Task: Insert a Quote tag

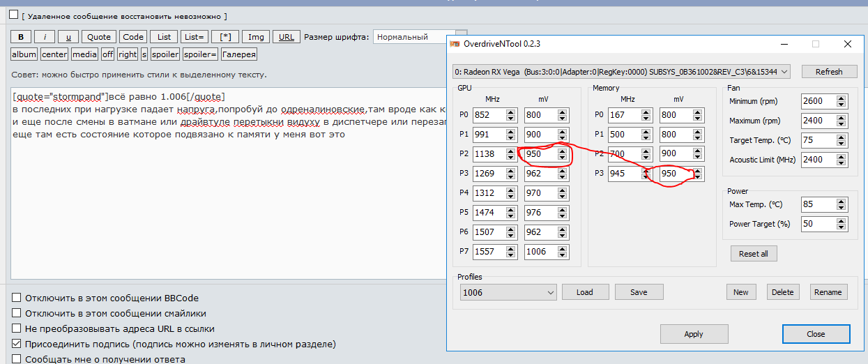Action: (x=99, y=37)
